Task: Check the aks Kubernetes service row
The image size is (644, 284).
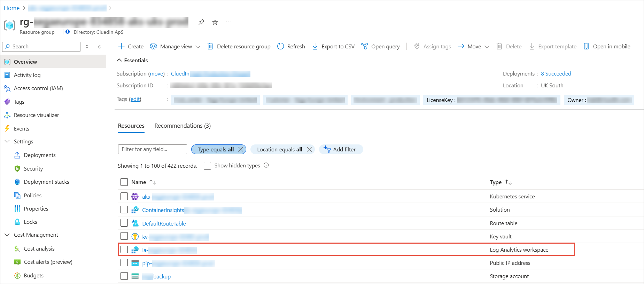Action: pos(124,196)
